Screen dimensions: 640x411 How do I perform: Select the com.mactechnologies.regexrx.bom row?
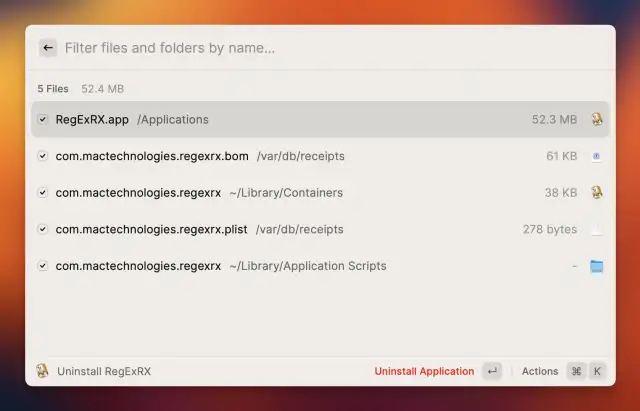click(300, 156)
